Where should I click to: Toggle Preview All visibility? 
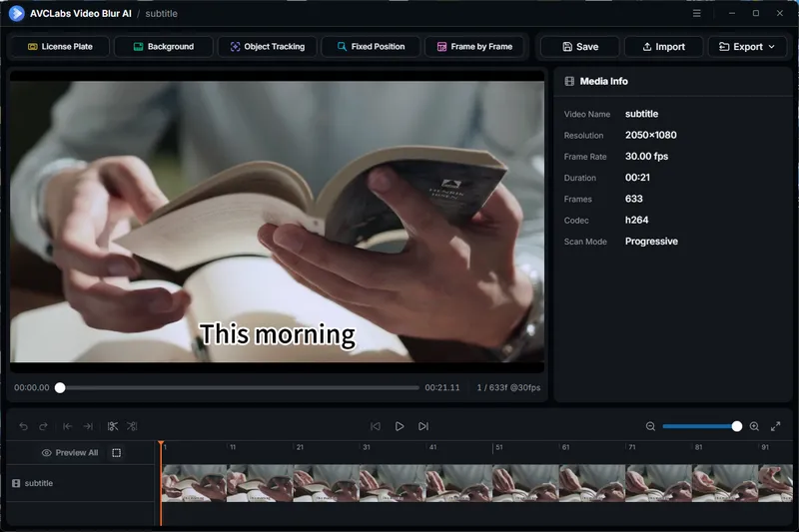[x=70, y=452]
